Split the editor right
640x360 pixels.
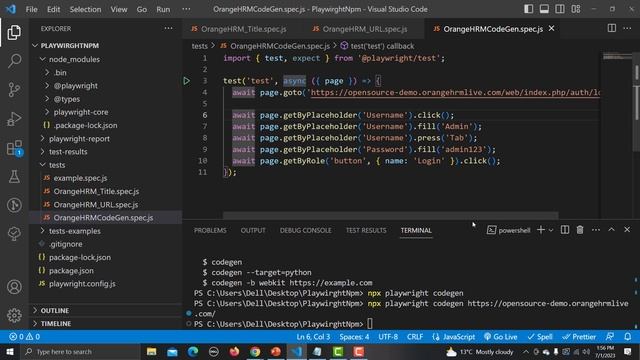(611, 28)
